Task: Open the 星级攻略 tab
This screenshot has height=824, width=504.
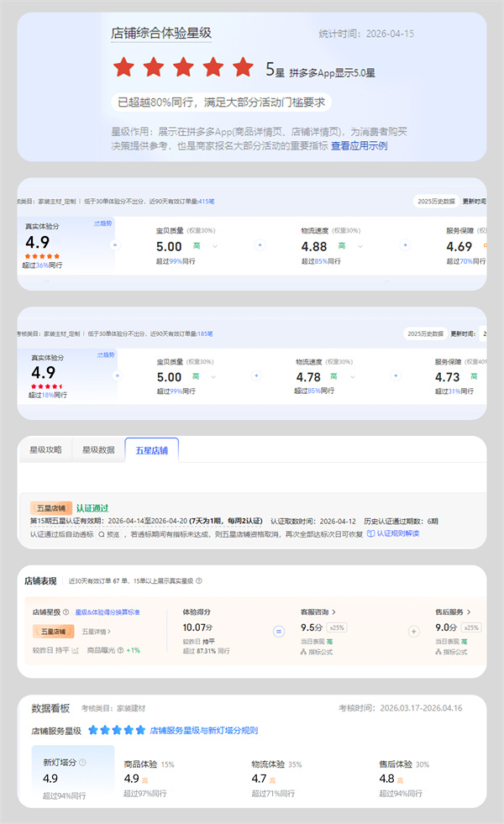Action: (45, 449)
